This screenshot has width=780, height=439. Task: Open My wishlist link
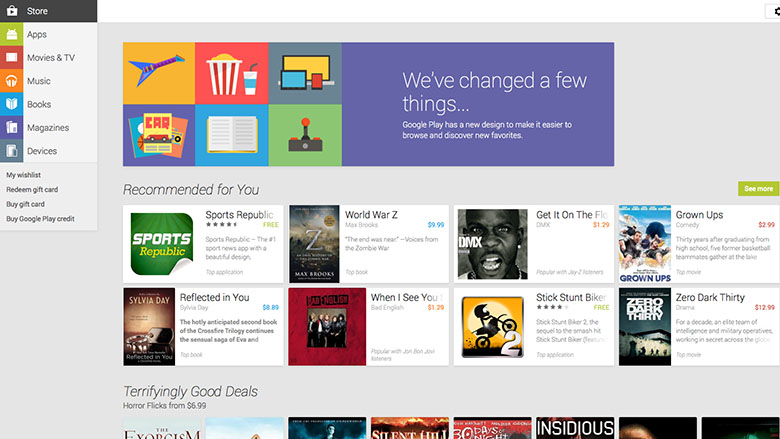[23, 175]
